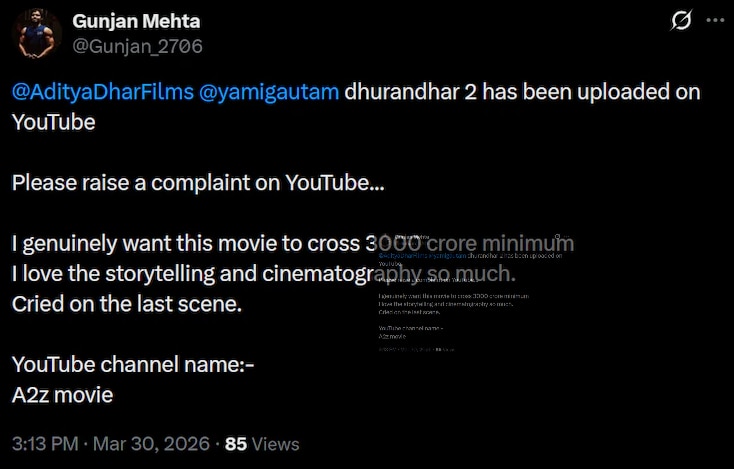This screenshot has height=469, width=734.
Task: Click the 'YouTube channel name:-' line
Action: coord(133,365)
